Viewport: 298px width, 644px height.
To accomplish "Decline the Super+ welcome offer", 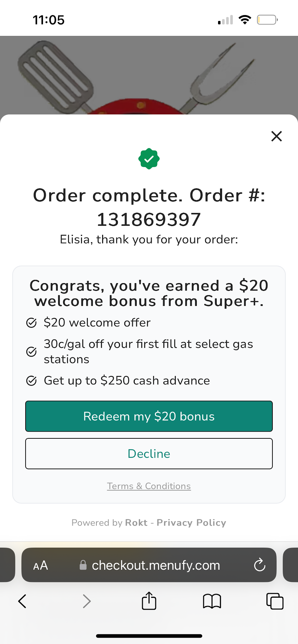I will pos(149,453).
